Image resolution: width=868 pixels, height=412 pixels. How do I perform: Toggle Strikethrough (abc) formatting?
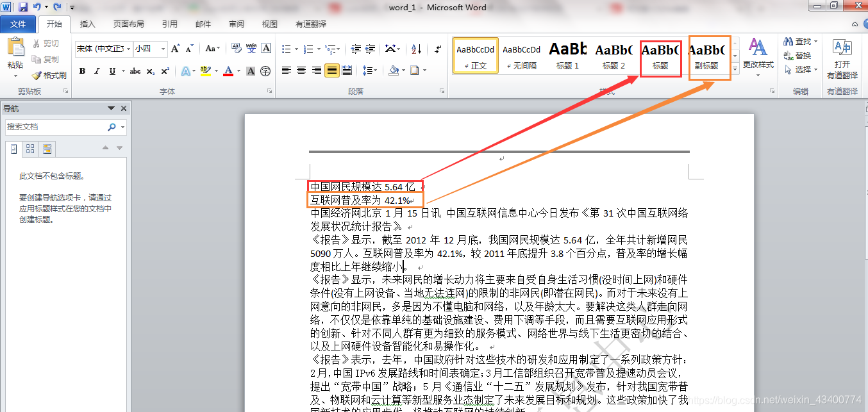point(135,71)
